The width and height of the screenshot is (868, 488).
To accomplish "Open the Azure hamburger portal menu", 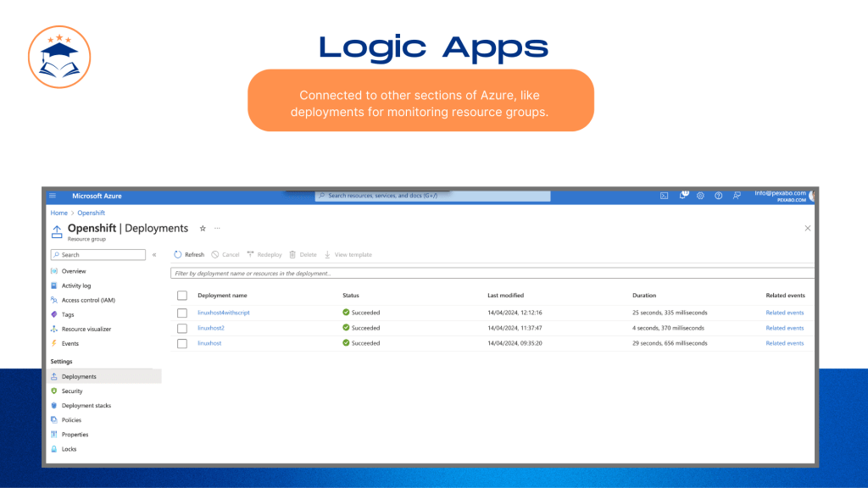I will click(x=53, y=196).
